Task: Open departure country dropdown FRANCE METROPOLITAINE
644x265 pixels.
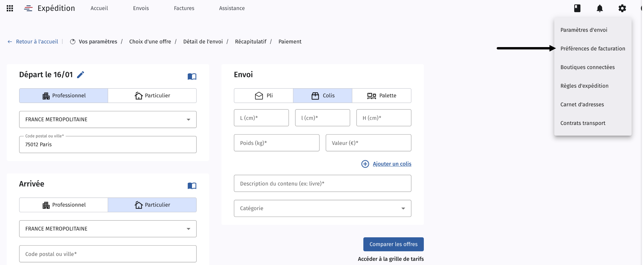Action: (108, 119)
